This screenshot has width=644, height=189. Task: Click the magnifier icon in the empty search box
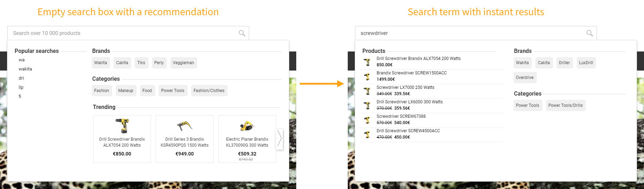(x=242, y=33)
